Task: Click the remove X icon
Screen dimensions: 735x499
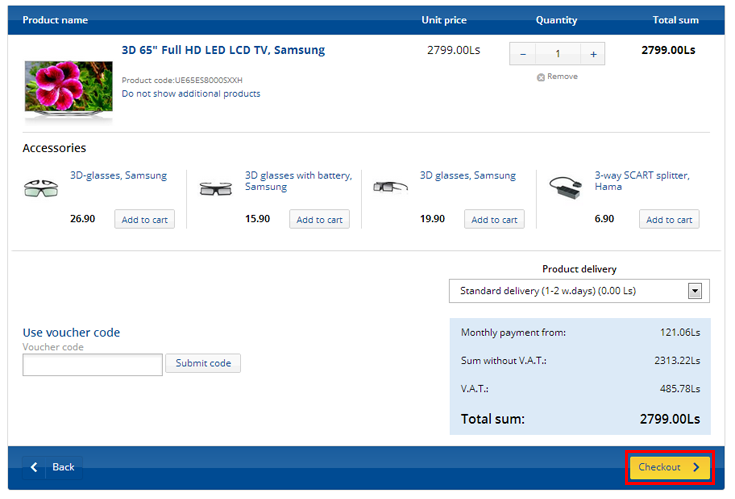Action: pos(540,77)
